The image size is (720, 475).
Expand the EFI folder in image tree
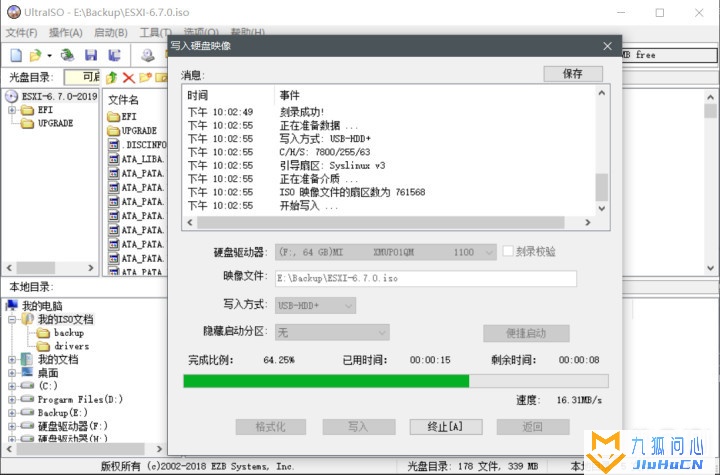[12, 110]
